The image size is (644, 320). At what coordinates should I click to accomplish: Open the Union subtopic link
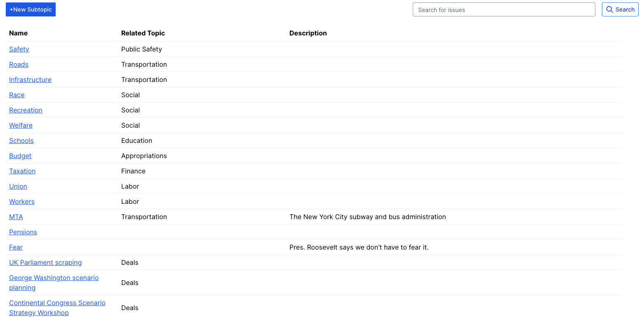point(18,186)
